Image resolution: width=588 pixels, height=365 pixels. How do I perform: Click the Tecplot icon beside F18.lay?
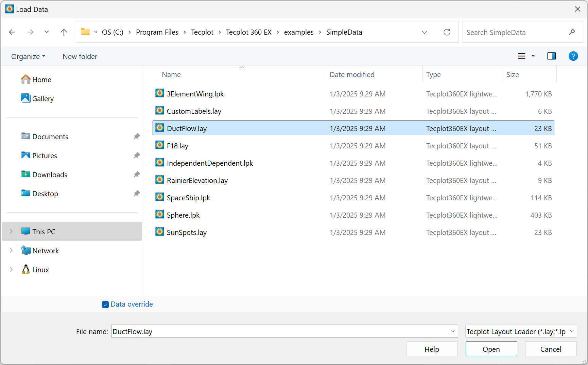(x=160, y=145)
